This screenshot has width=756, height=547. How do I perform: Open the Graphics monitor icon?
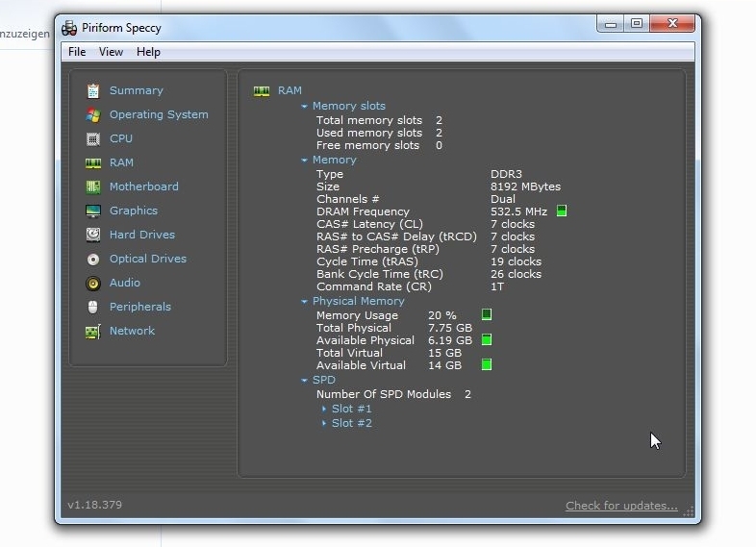(93, 211)
